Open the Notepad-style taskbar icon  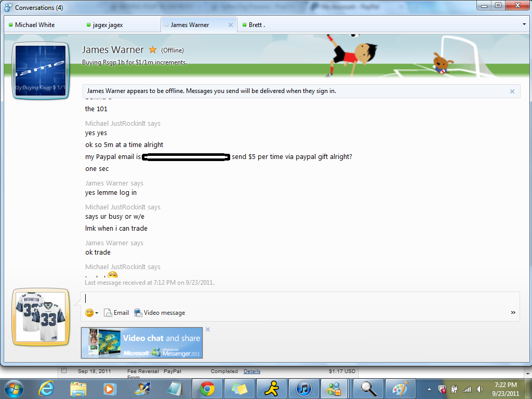click(175, 389)
